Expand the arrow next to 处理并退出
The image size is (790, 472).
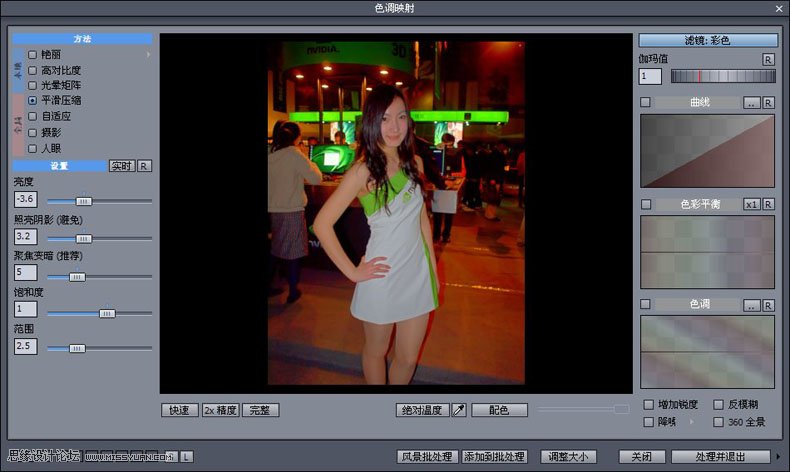tap(778, 457)
